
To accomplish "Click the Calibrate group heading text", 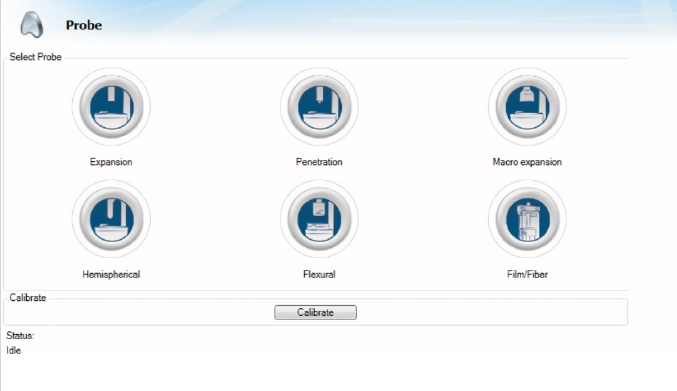I will (28, 298).
